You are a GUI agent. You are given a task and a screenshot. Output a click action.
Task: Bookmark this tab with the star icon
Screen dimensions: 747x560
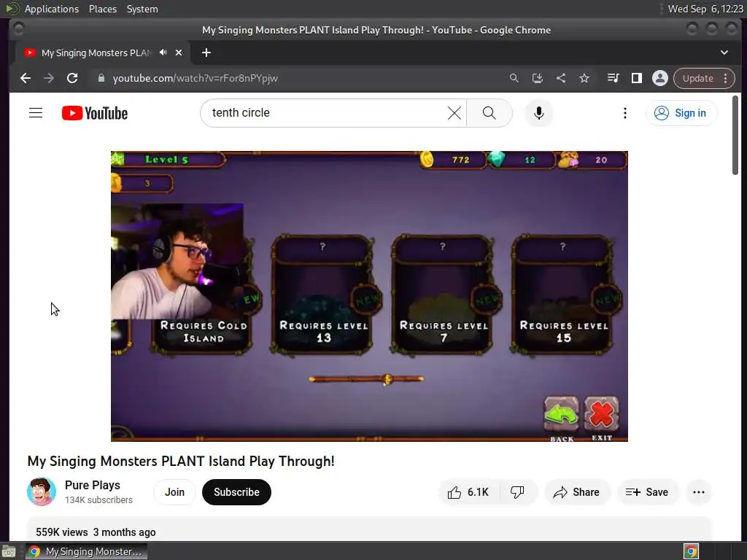(584, 78)
